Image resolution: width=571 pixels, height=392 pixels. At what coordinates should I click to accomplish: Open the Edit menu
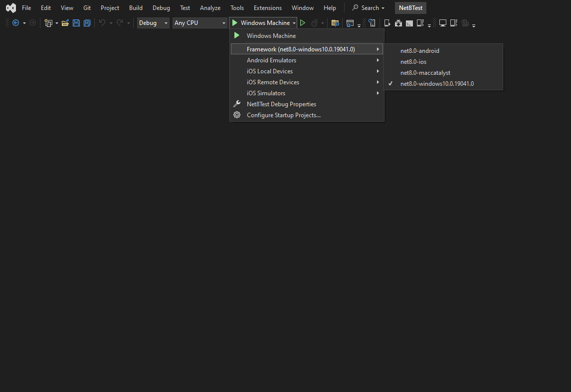tap(46, 7)
